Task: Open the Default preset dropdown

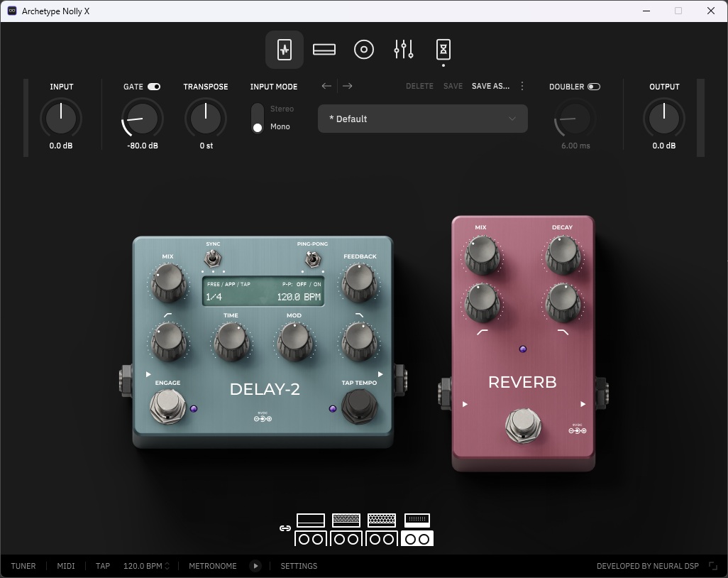Action: click(x=422, y=119)
